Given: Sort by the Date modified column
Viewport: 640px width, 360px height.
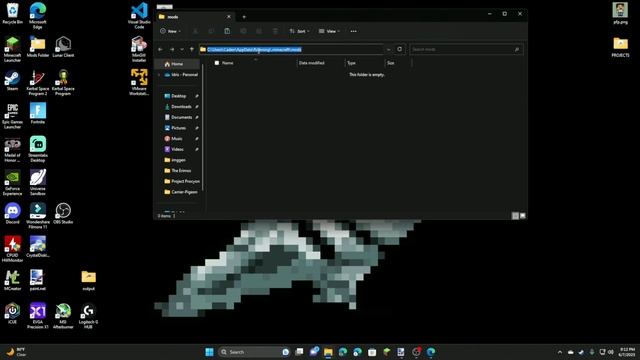Looking at the screenshot, I should (x=312, y=63).
